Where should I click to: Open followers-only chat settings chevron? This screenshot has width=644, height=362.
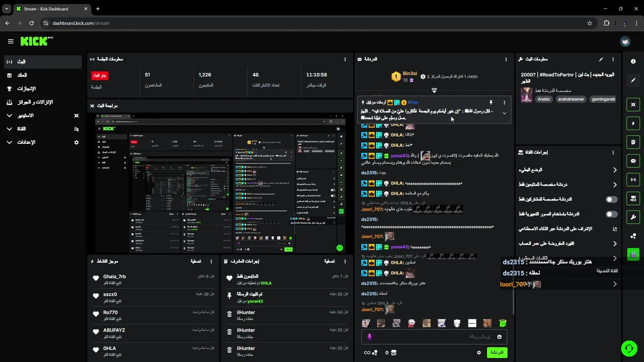[614, 185]
